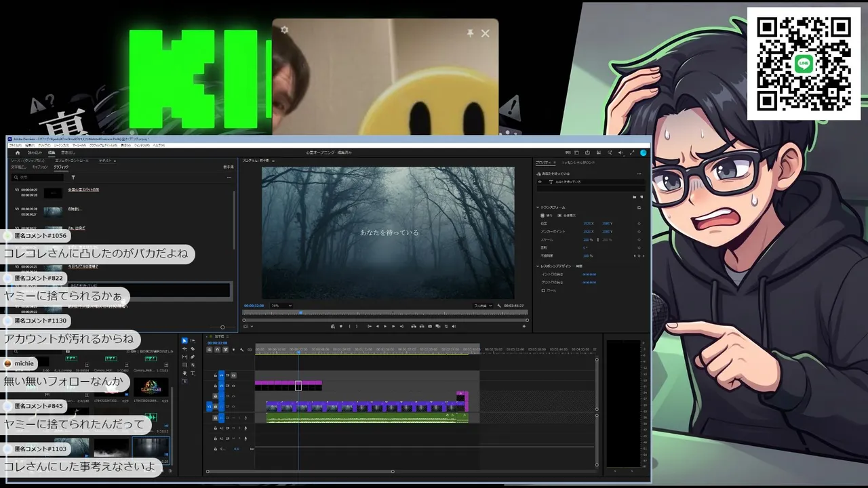Click the Play button in Program Monitor

click(385, 326)
